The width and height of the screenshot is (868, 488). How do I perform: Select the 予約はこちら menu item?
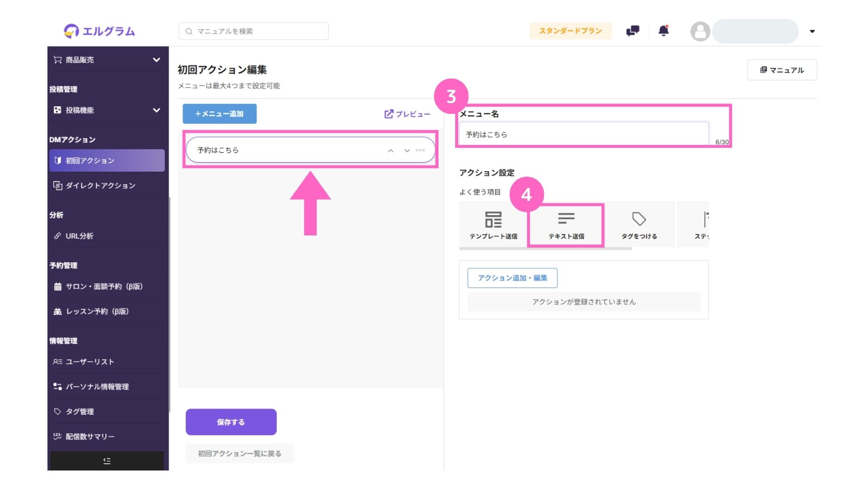pyautogui.click(x=310, y=150)
